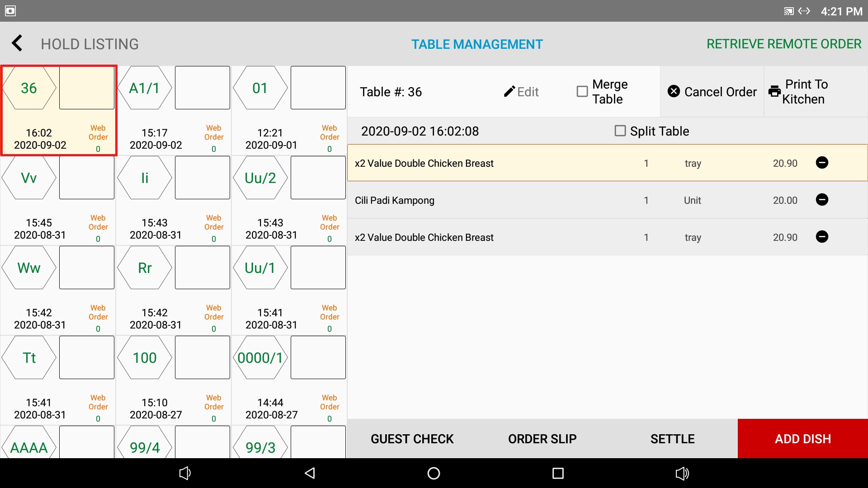Select held table Uu/2

pyautogui.click(x=260, y=178)
